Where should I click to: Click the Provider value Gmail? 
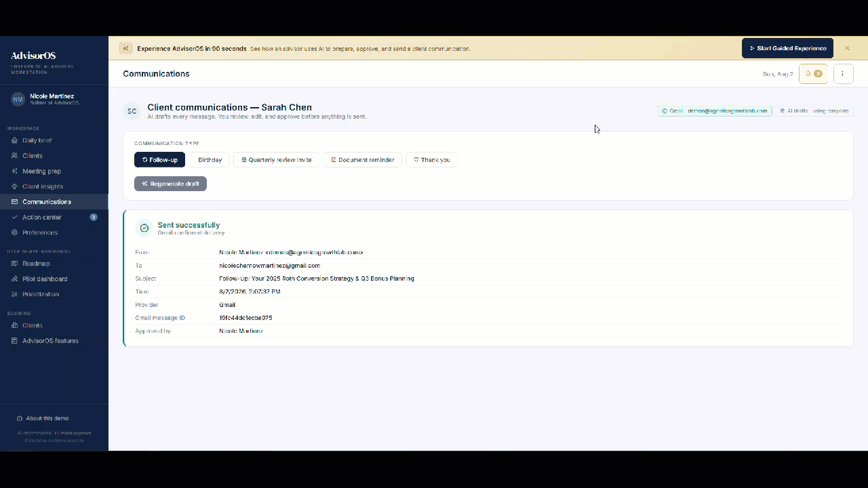coord(227,305)
